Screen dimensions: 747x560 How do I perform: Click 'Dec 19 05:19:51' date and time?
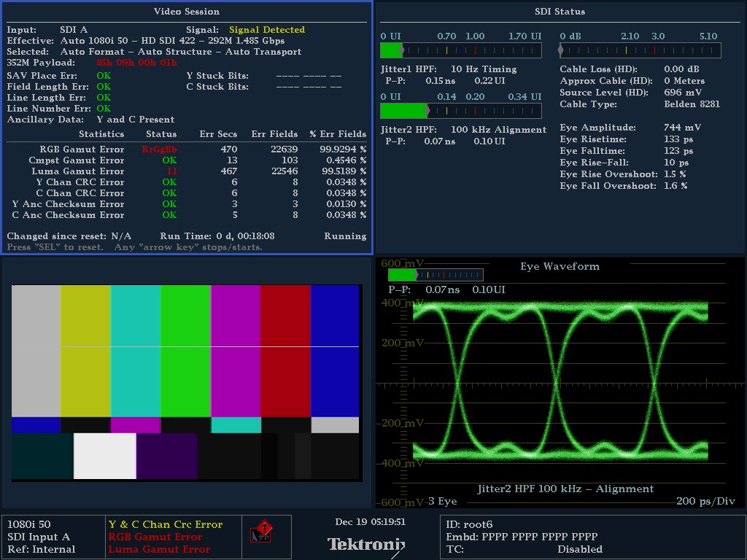(370, 522)
